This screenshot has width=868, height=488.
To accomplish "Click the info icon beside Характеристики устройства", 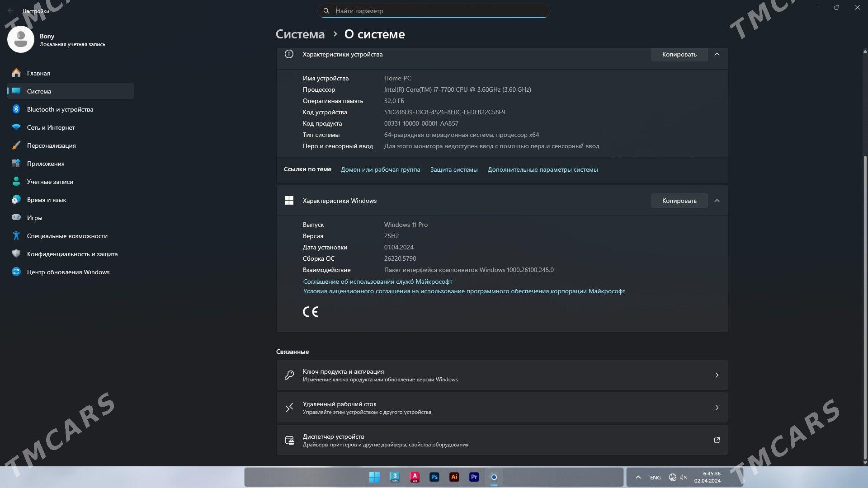I will coord(289,54).
